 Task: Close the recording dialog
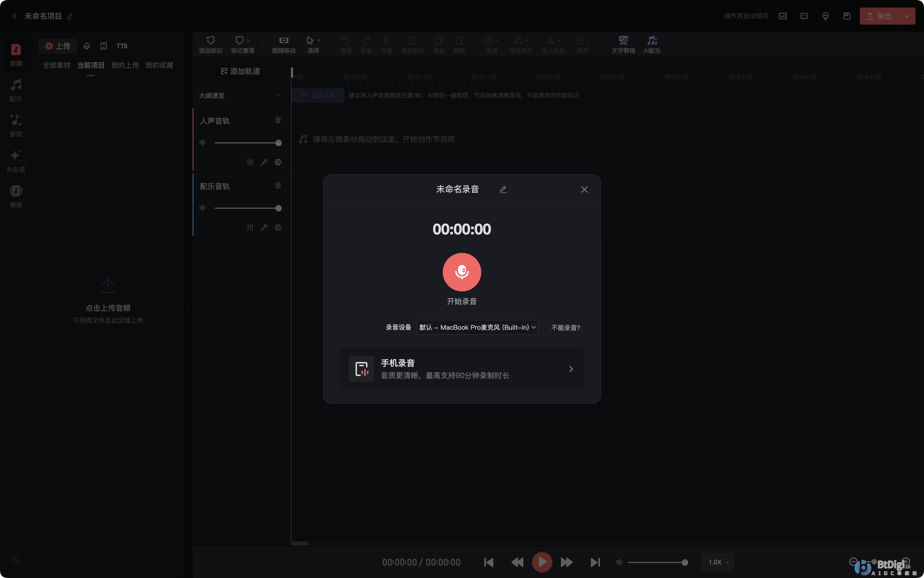(584, 189)
